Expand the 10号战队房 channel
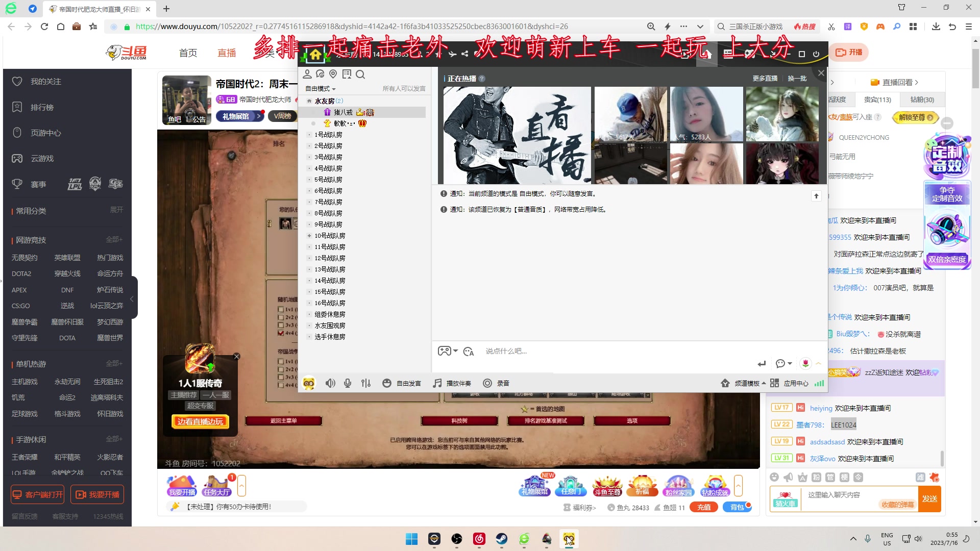 309,236
